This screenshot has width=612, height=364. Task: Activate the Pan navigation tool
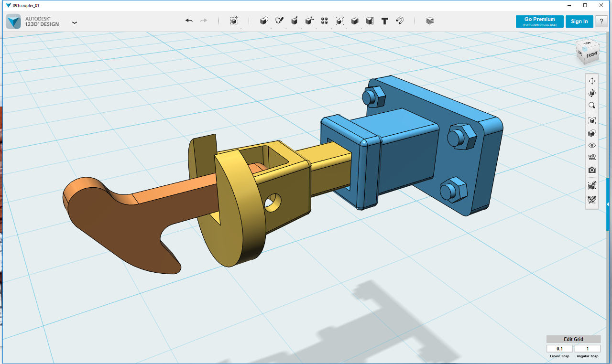tap(592, 81)
